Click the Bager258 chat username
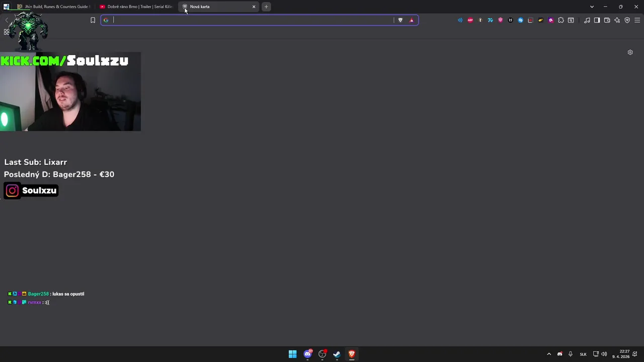The image size is (644, 362). (38, 294)
